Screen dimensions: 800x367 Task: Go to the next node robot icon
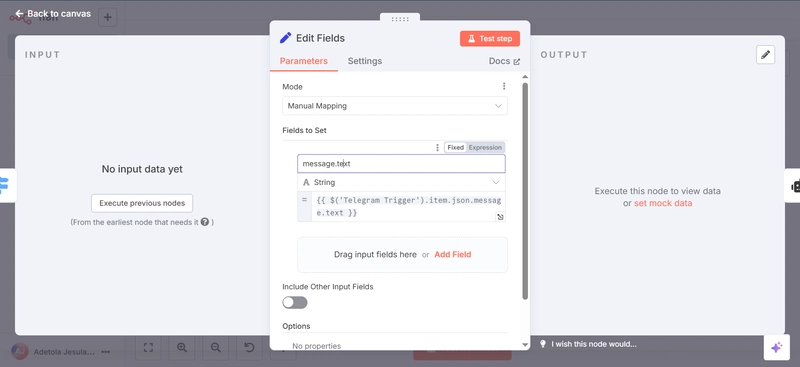tap(794, 186)
